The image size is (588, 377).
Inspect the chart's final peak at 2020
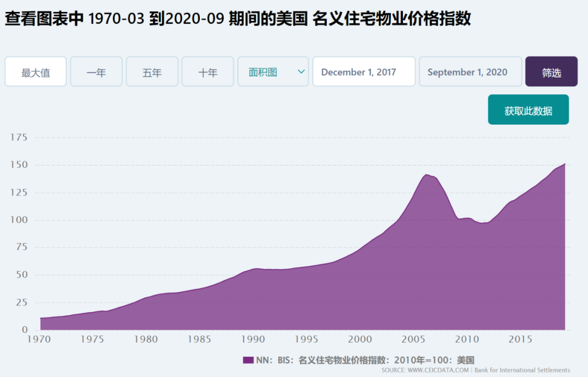point(565,164)
